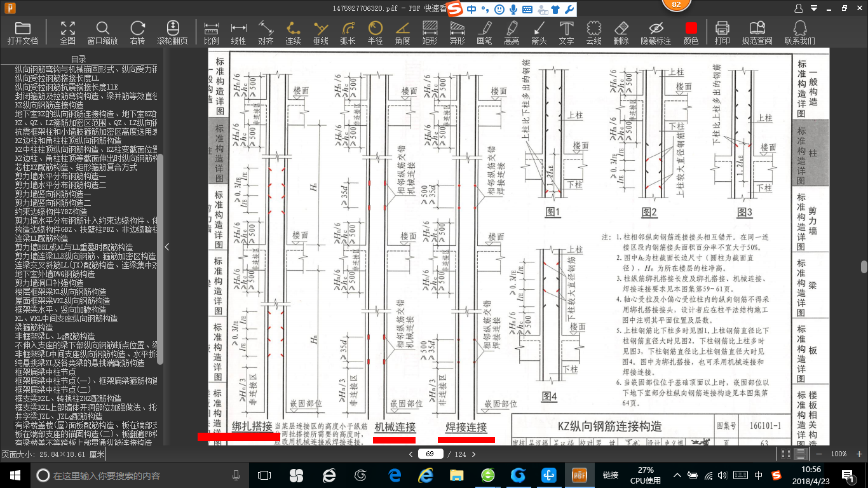Image resolution: width=868 pixels, height=488 pixels.
Task: Select the 文字 text annotation tool
Action: (566, 32)
